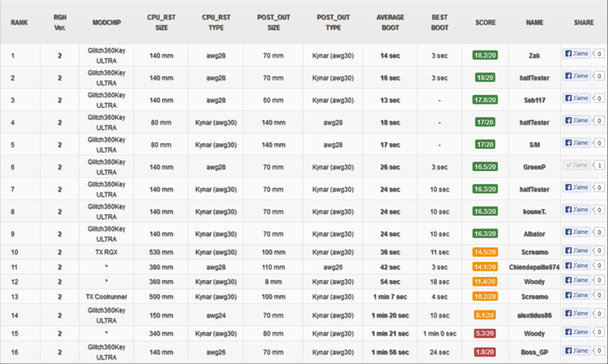Click Facebook J'aime button for Zak's row

click(577, 53)
